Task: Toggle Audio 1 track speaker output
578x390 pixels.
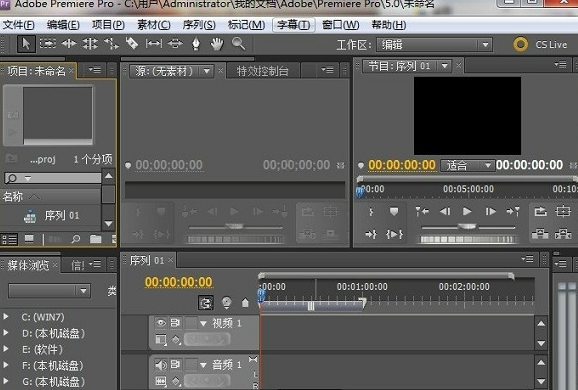Action: point(161,365)
